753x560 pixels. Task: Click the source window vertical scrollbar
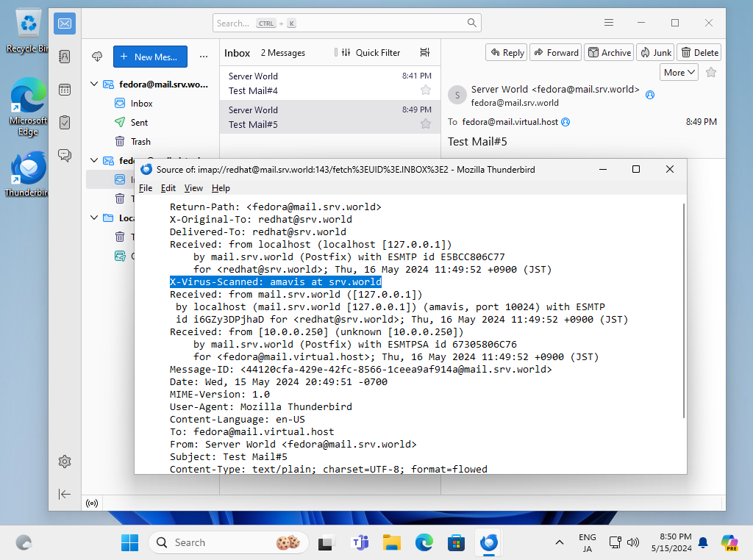point(684,309)
